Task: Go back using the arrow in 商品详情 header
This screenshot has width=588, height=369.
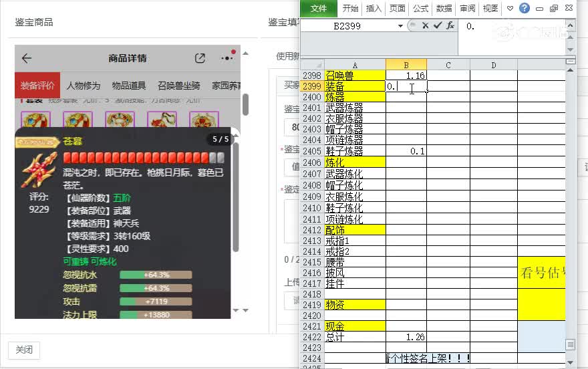Action: 27,58
